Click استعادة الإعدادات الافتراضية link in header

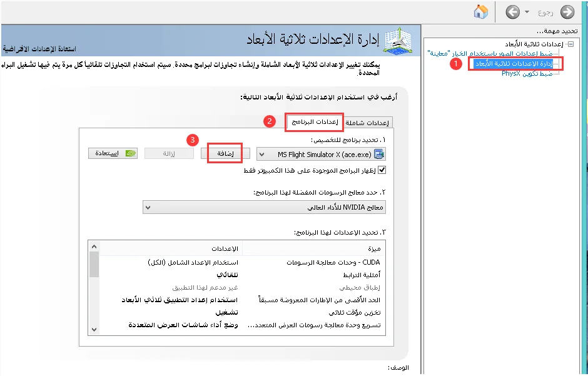click(x=39, y=49)
